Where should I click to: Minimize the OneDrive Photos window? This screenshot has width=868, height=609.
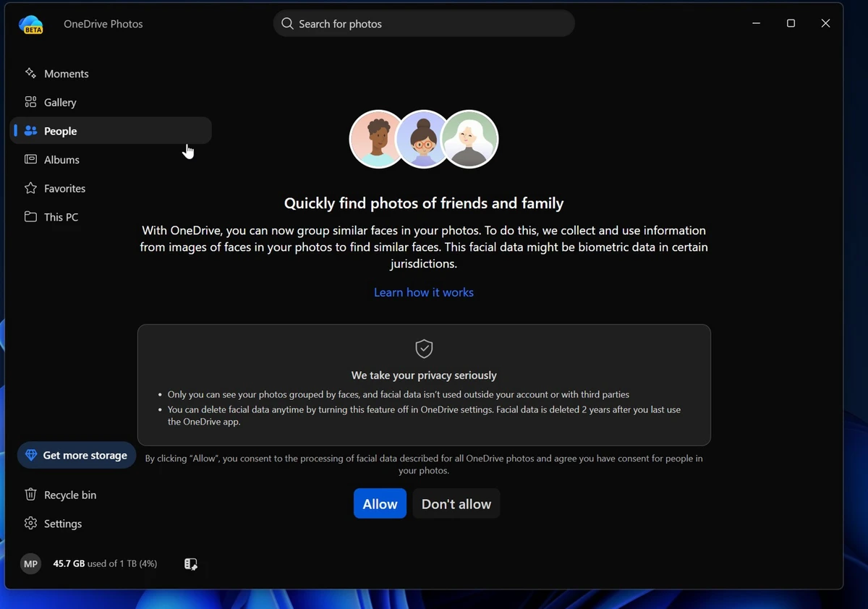pos(756,23)
